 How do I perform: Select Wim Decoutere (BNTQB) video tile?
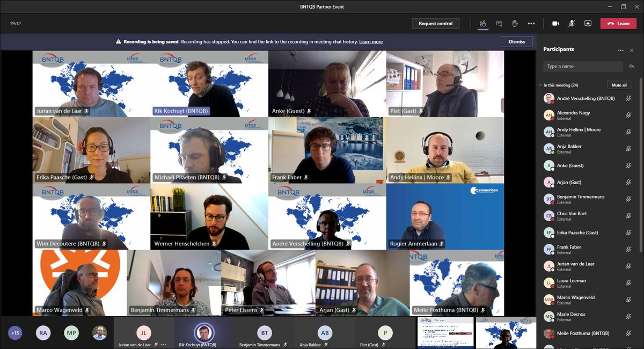(x=91, y=217)
